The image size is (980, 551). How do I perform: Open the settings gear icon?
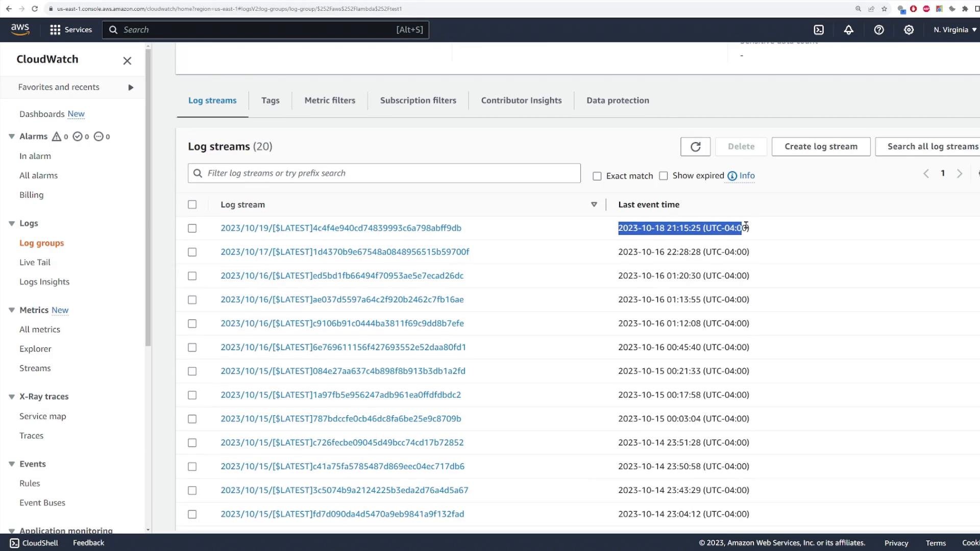coord(909,30)
